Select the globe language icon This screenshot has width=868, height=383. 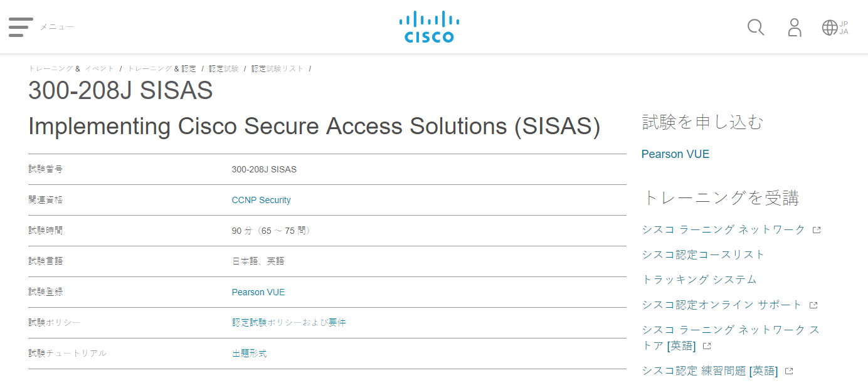click(x=829, y=28)
